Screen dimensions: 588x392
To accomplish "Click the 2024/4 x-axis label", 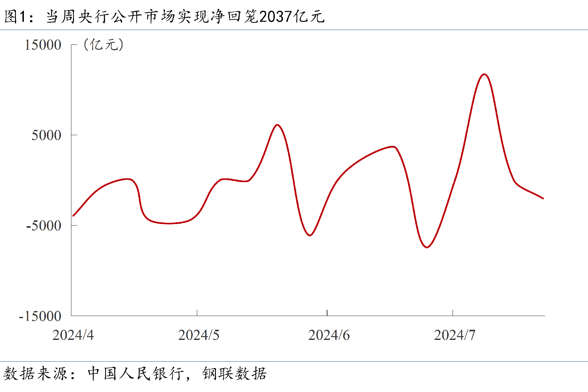I will coord(73,335).
